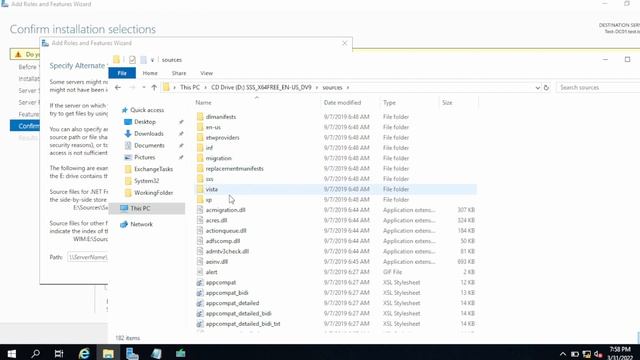The height and width of the screenshot is (360, 640).
Task: Select the etwproviders folder icon
Action: [200, 138]
